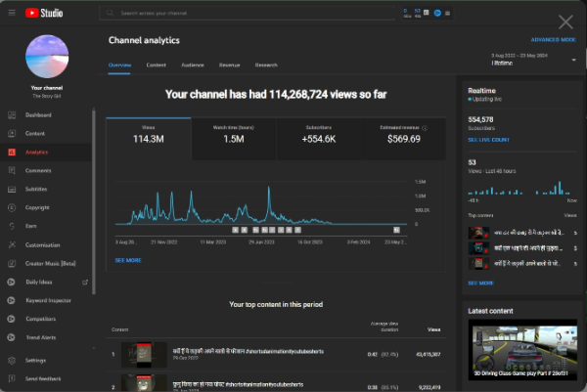Screen dimensions: 587x392
Task: Open the hamburger menu next to Studio logo
Action: tap(11, 14)
